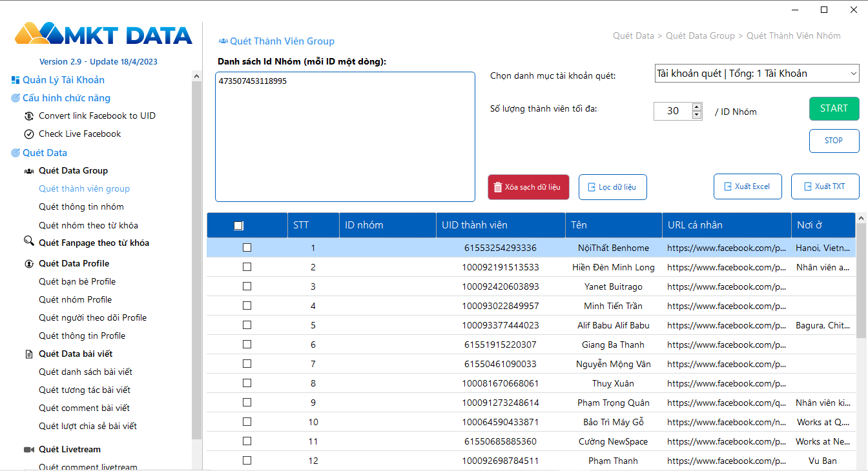Click the icon on Lọc dữ liệu button
Image resolution: width=868 pixels, height=471 pixels.
[591, 187]
